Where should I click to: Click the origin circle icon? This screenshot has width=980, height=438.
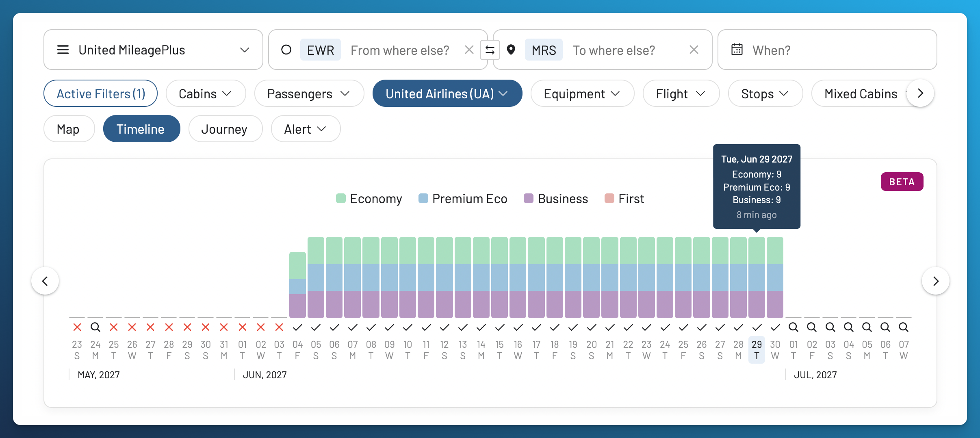(x=286, y=50)
